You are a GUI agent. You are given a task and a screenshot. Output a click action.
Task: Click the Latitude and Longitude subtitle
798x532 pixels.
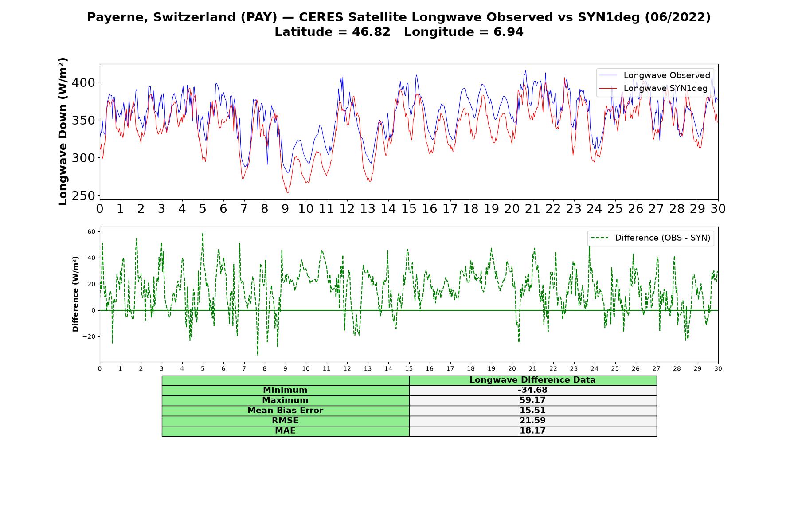[399, 32]
